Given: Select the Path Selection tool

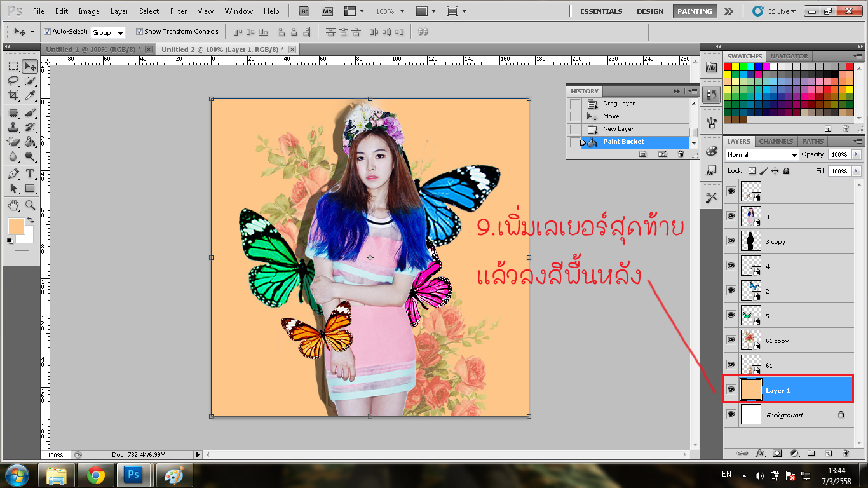Looking at the screenshot, I should (13, 188).
